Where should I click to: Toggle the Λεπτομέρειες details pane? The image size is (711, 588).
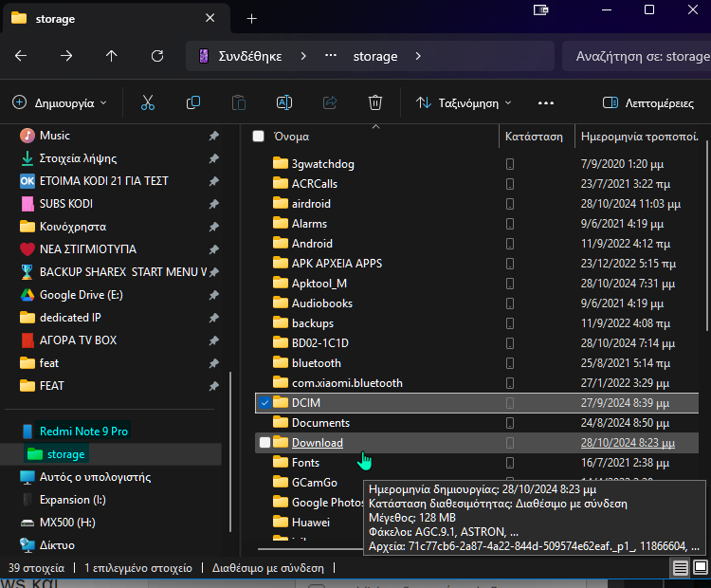(x=648, y=103)
